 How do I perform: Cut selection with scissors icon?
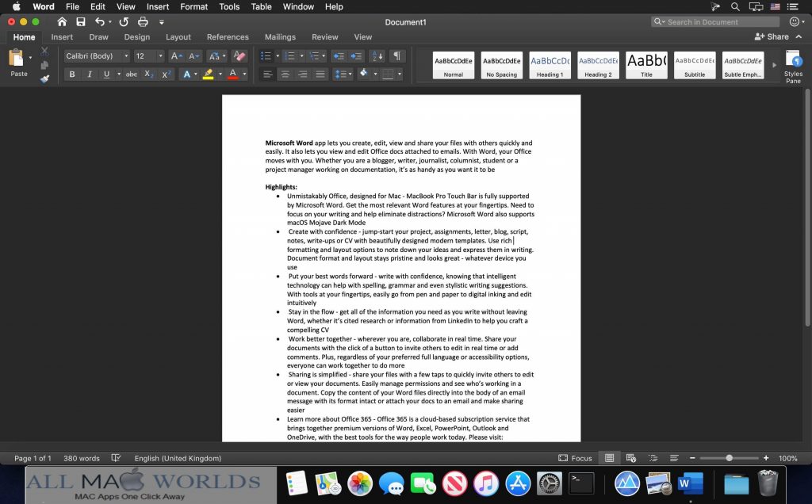coord(44,52)
